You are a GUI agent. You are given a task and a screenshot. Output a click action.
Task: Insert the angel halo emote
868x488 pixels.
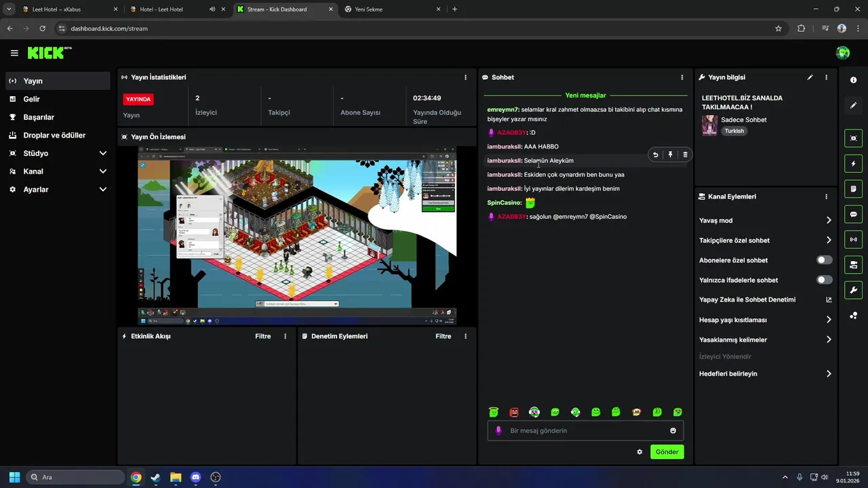[494, 412]
